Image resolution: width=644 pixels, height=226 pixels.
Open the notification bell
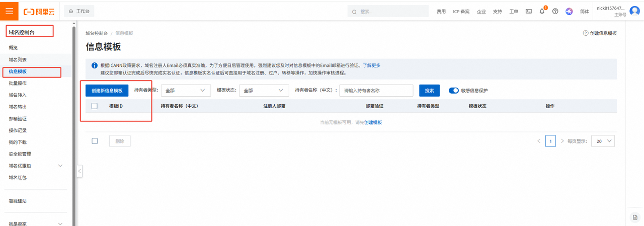542,11
